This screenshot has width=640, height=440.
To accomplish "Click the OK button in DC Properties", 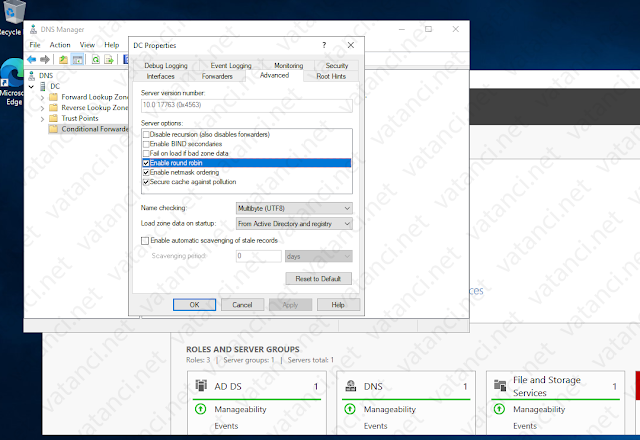I will coord(194,304).
